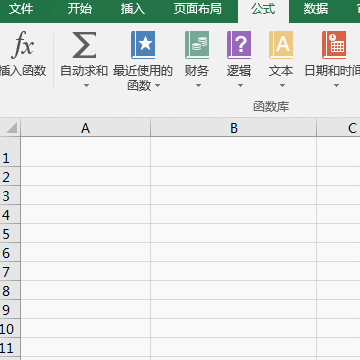Click the Select All corner triangle

(x=11, y=128)
